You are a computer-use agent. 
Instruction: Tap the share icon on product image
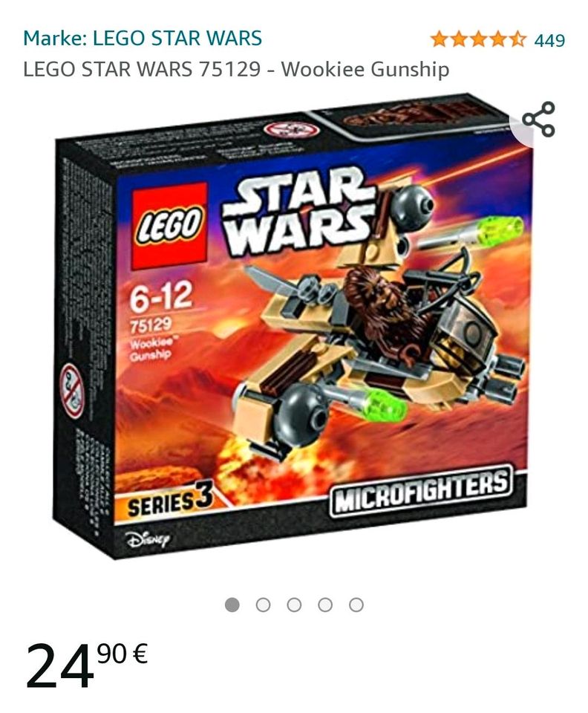tap(538, 119)
